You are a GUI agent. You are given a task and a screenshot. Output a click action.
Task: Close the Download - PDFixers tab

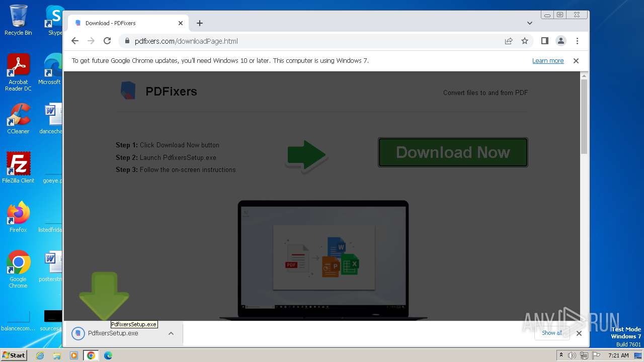pos(181,23)
